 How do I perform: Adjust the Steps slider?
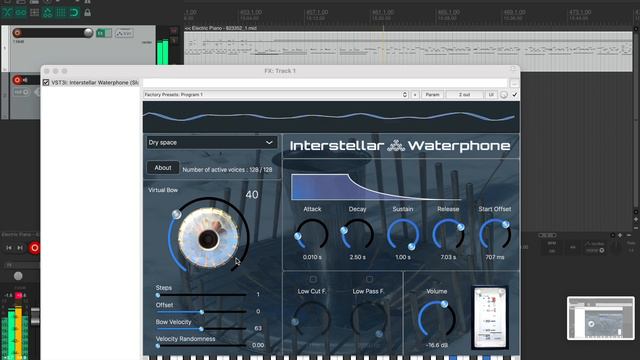click(x=202, y=295)
